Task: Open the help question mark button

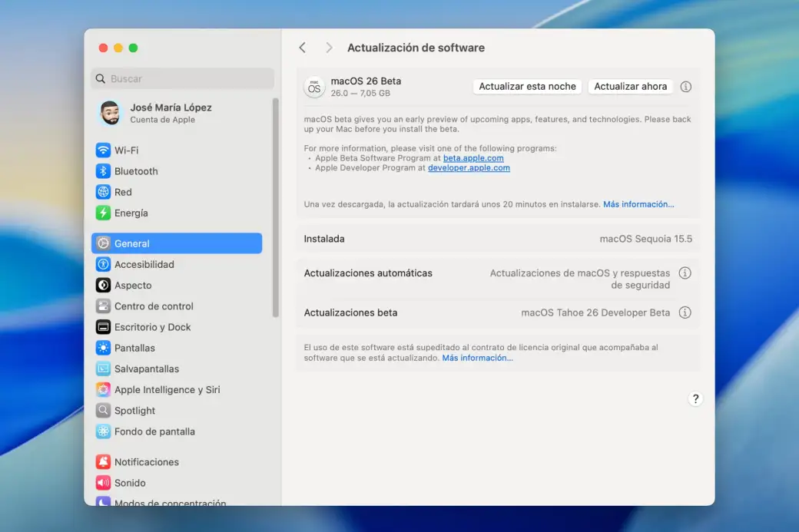Action: coord(695,398)
